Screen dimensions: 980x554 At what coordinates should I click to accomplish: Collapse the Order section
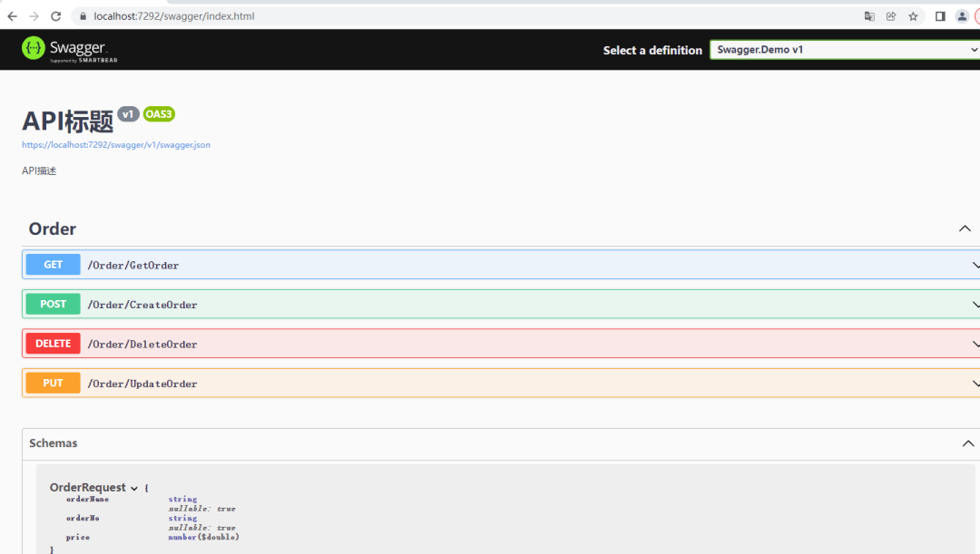tap(965, 228)
